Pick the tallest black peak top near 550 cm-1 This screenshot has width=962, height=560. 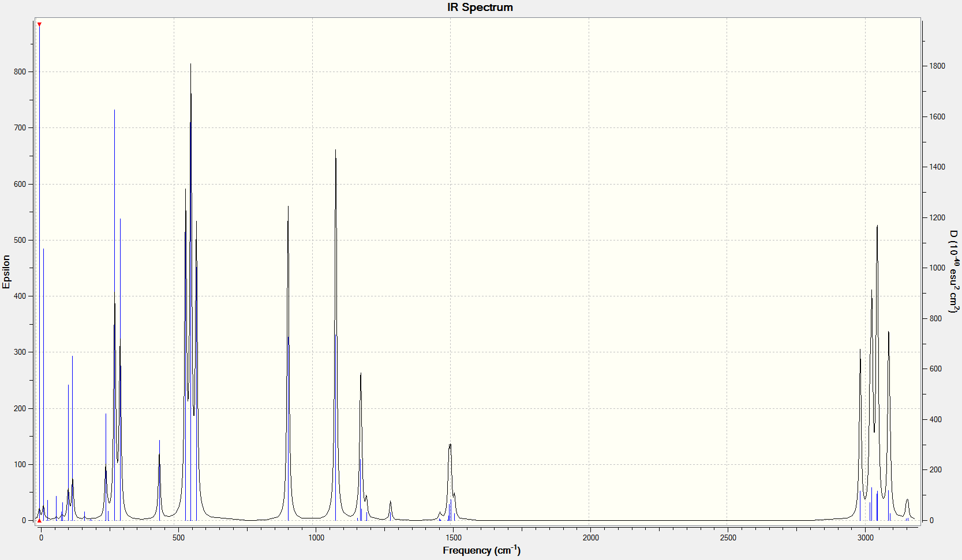191,64
